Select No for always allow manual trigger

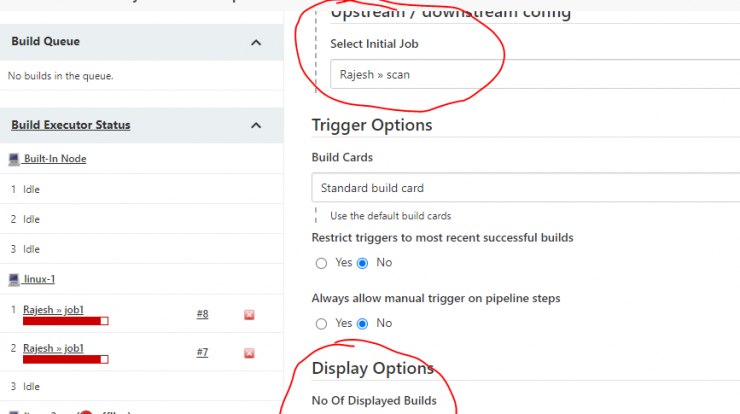362,323
